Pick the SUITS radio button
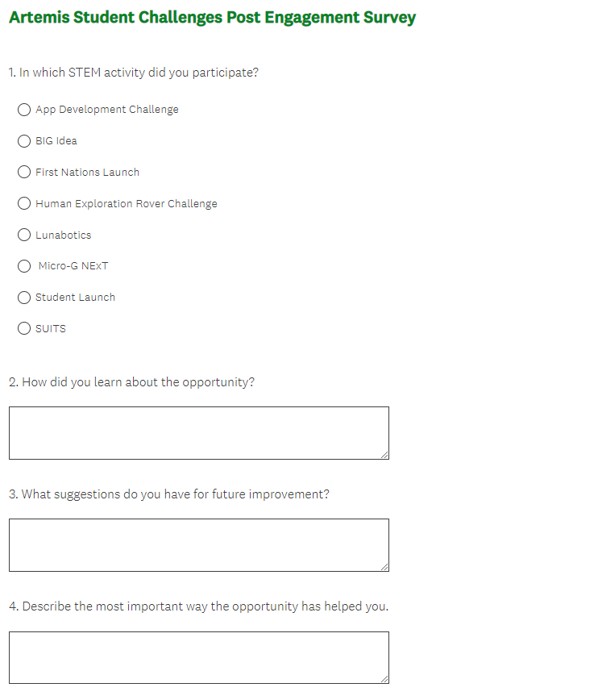The height and width of the screenshot is (700, 598). [x=24, y=329]
